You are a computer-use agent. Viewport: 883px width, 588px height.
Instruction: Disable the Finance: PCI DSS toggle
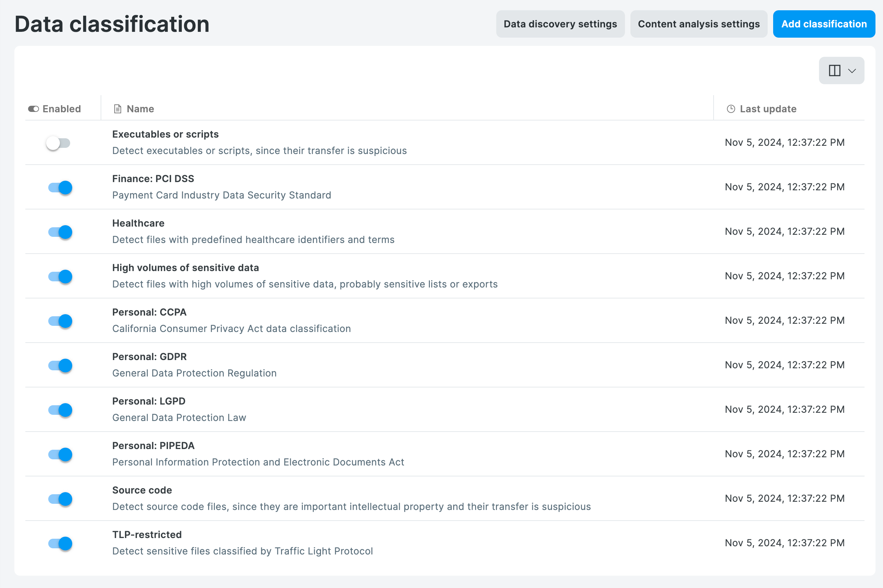coord(60,188)
